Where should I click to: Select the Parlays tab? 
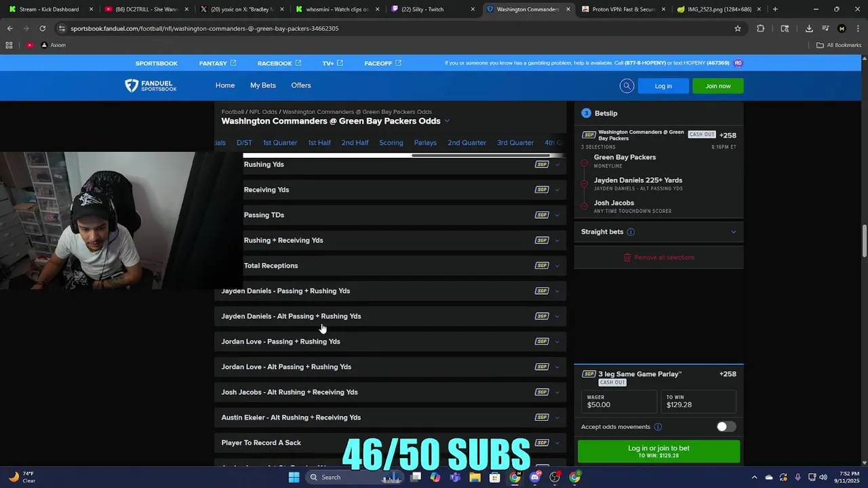coord(425,143)
